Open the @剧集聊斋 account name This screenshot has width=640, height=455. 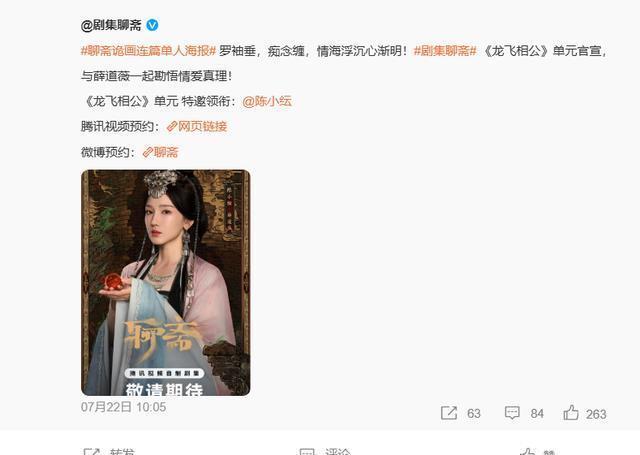point(111,25)
